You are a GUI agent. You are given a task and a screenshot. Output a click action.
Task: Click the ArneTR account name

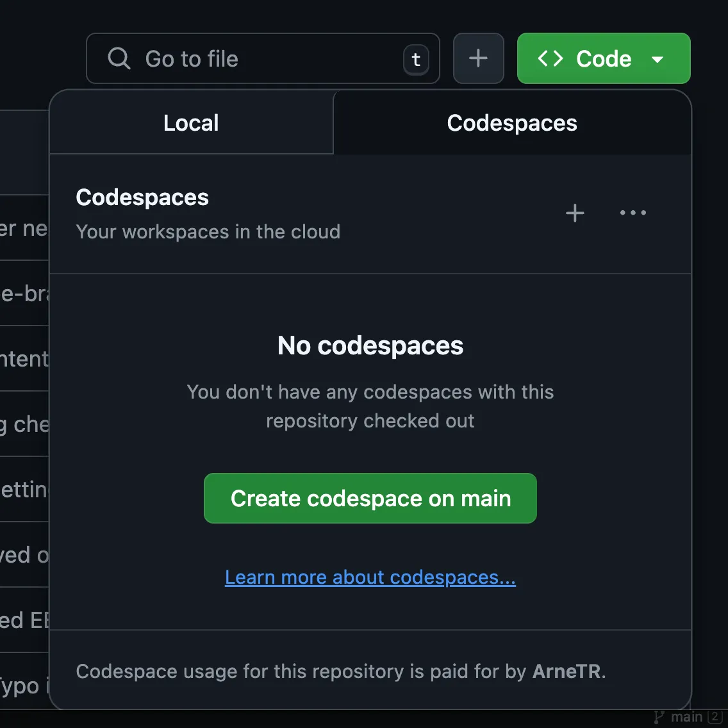567,672
